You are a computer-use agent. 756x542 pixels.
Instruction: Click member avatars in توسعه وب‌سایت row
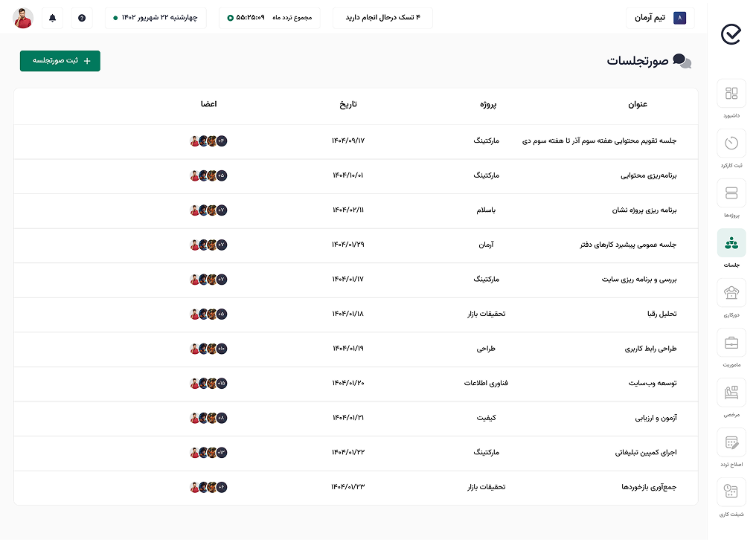tap(208, 384)
